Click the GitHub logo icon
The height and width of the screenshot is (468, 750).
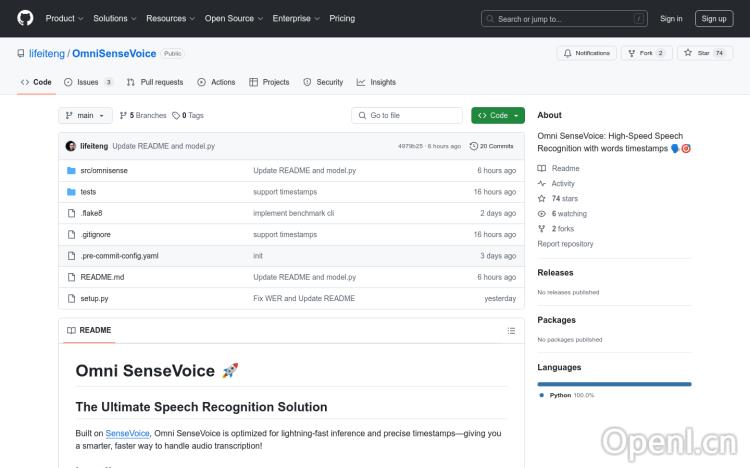click(25, 18)
